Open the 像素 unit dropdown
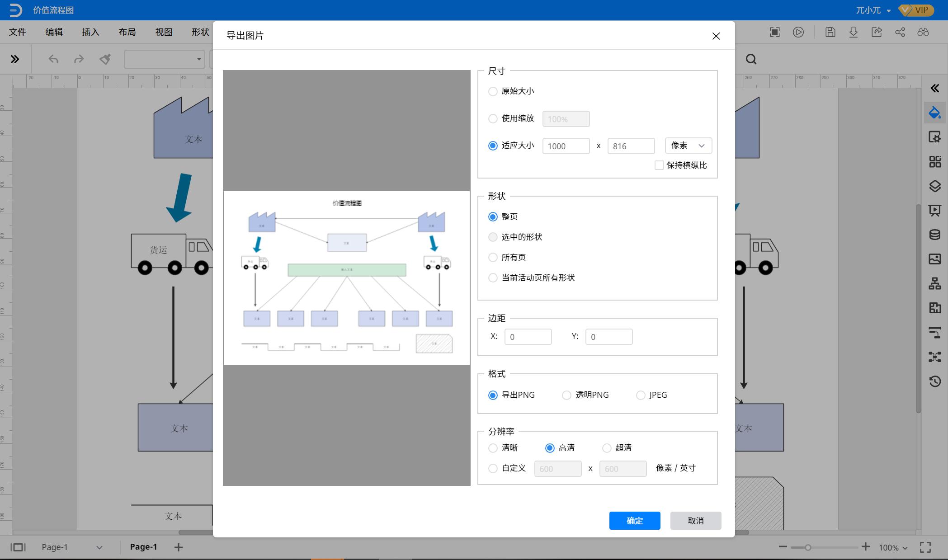Image resolution: width=948 pixels, height=560 pixels. pyautogui.click(x=688, y=146)
